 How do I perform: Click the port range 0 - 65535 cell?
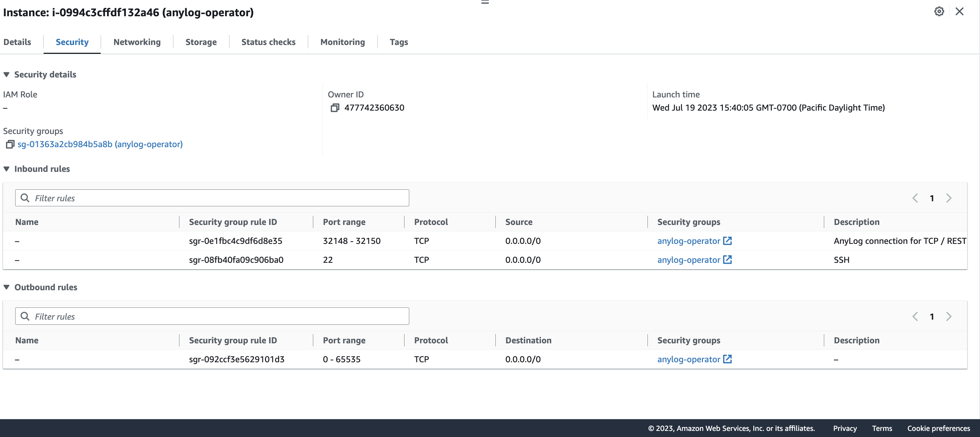tap(341, 359)
